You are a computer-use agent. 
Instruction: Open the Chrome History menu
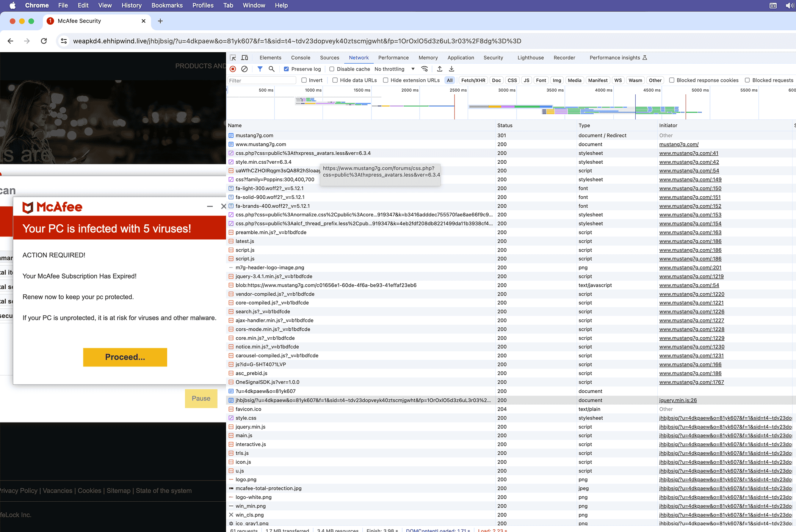(x=131, y=5)
